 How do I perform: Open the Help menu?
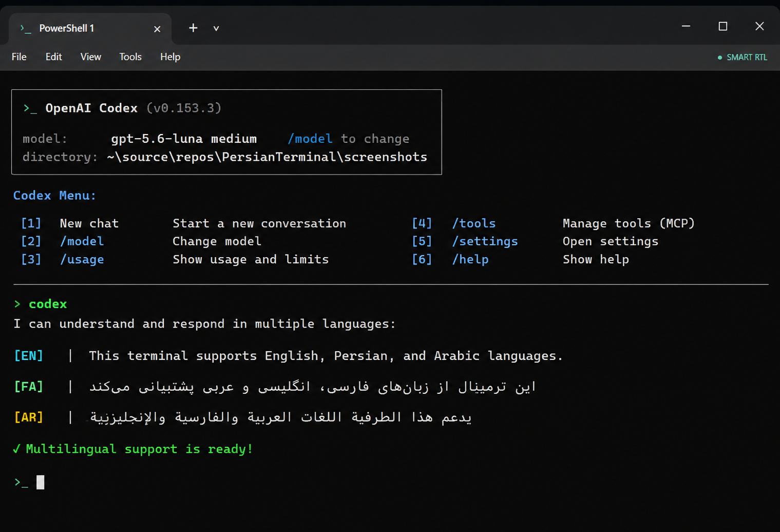pyautogui.click(x=170, y=57)
